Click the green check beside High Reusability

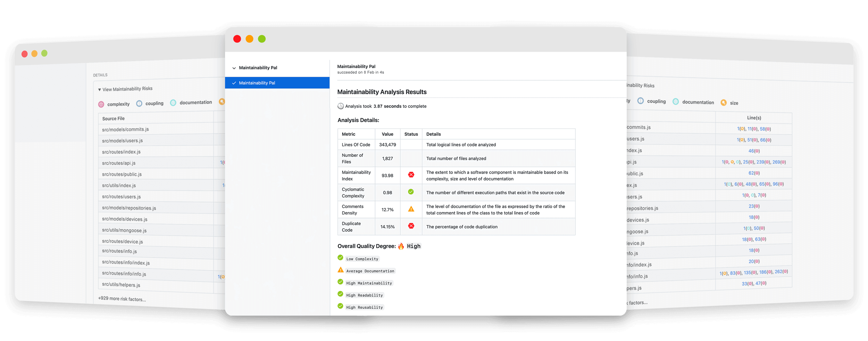point(340,306)
